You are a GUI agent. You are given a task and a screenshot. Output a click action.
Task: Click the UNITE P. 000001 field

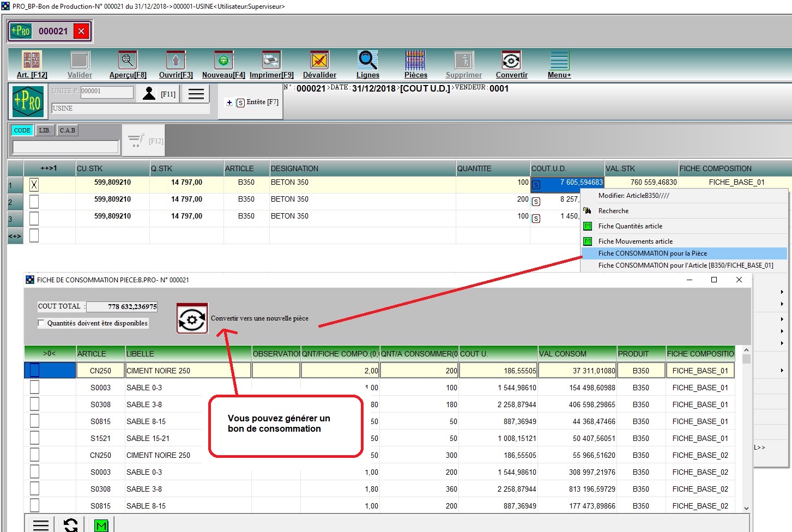[x=107, y=92]
